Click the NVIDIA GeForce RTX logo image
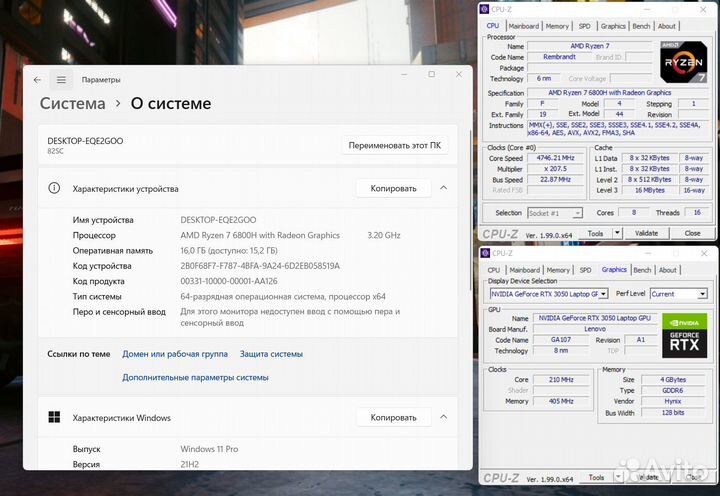Viewport: 720px width, 496px height. [684, 334]
